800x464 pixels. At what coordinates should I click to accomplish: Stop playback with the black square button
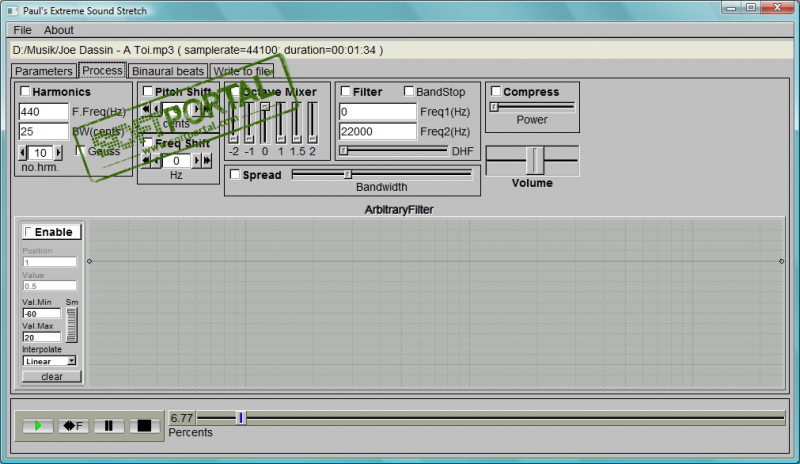pos(144,426)
